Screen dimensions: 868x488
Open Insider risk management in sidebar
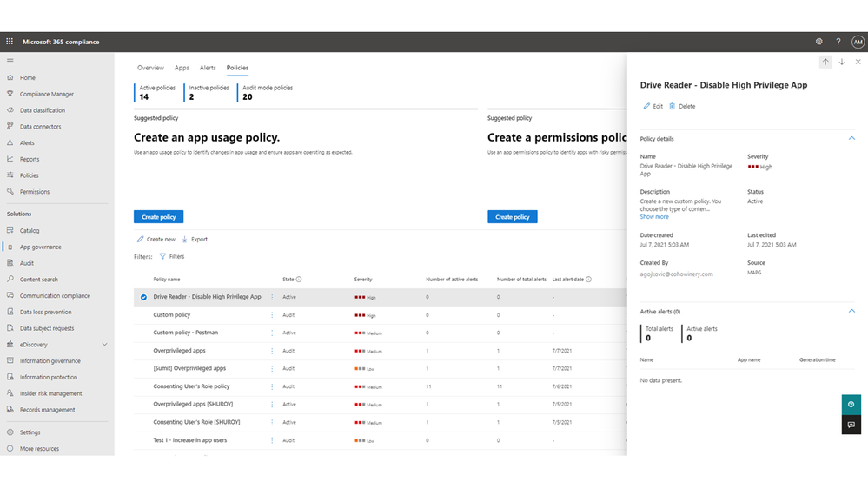pos(50,393)
